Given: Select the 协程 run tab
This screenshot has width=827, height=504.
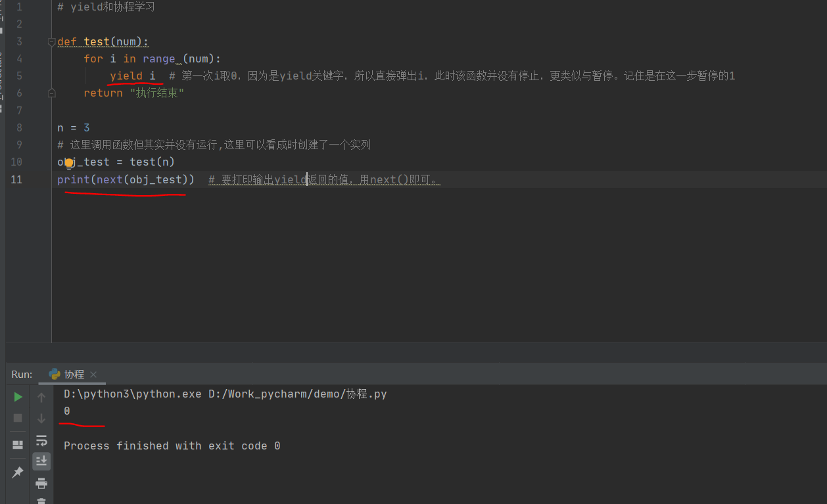Looking at the screenshot, I should pos(74,374).
